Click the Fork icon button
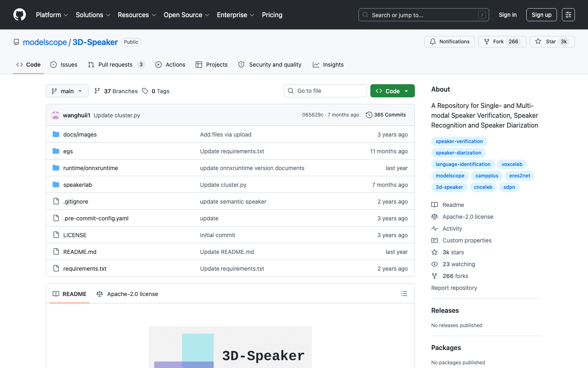Image resolution: width=588 pixels, height=368 pixels. click(x=487, y=42)
